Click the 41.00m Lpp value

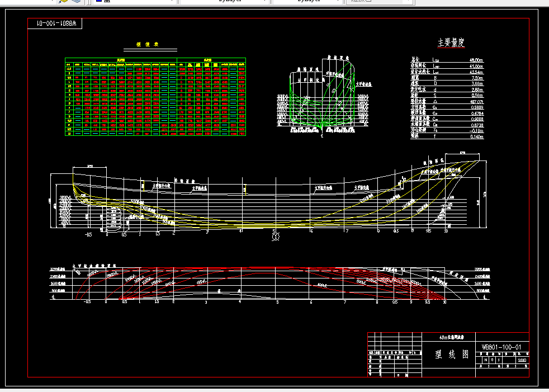pyautogui.click(x=476, y=66)
